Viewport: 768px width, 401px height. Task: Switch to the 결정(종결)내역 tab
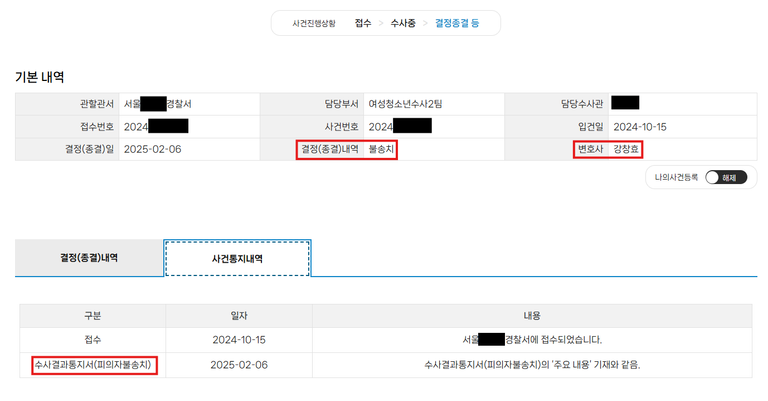point(89,258)
